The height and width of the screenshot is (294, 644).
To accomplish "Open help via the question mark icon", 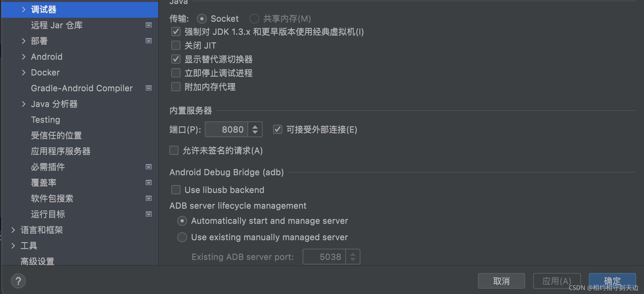I will (x=18, y=281).
